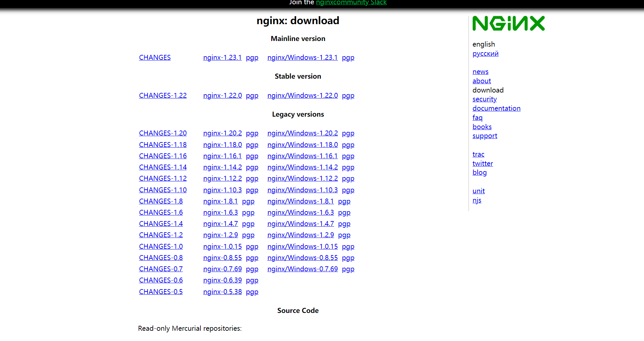Open the unit project link
This screenshot has height=341, width=644.
(x=479, y=191)
